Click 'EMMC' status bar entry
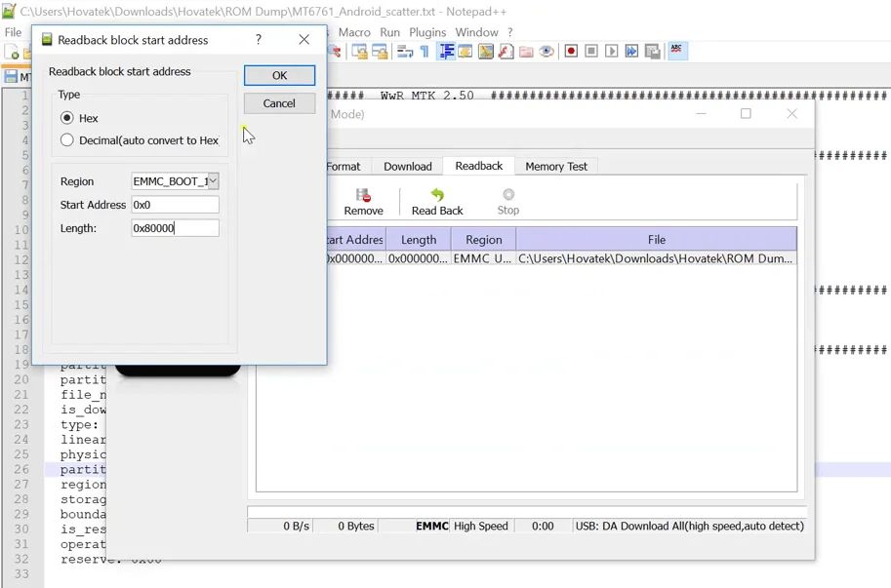Screen dimensions: 891x588 click(x=432, y=527)
